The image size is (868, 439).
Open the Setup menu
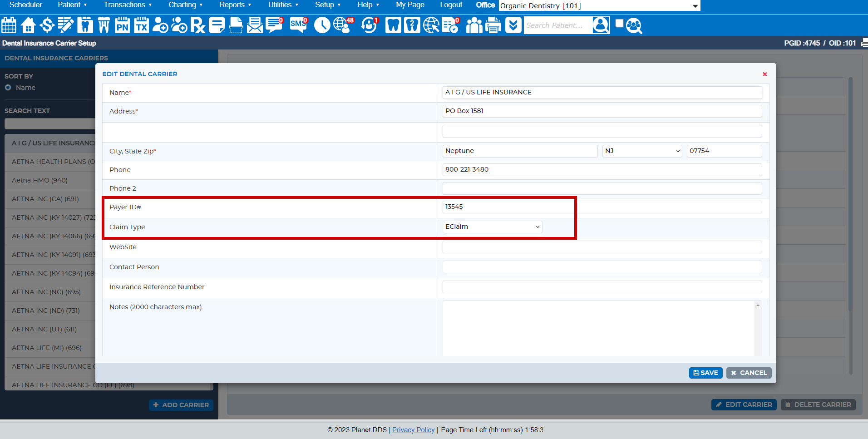pyautogui.click(x=328, y=5)
